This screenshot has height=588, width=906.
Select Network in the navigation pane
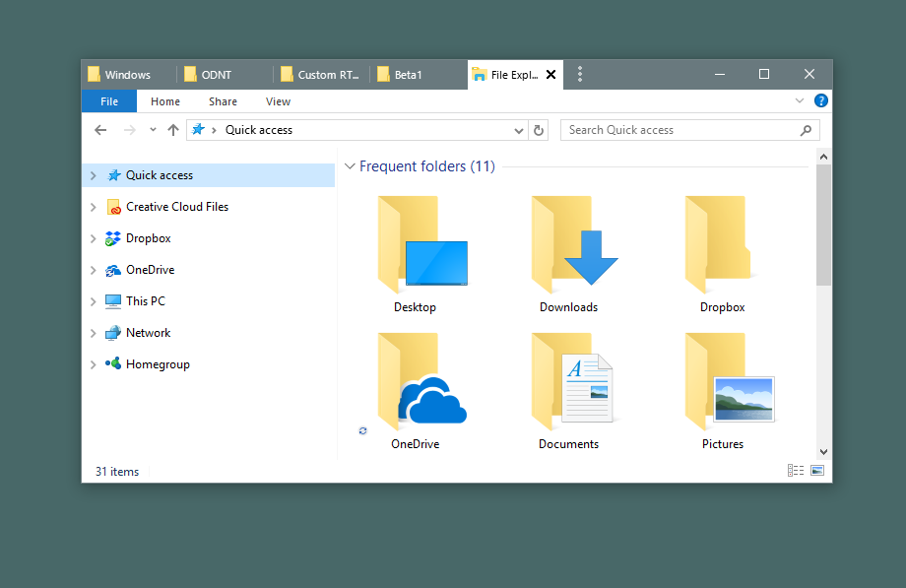pyautogui.click(x=147, y=332)
